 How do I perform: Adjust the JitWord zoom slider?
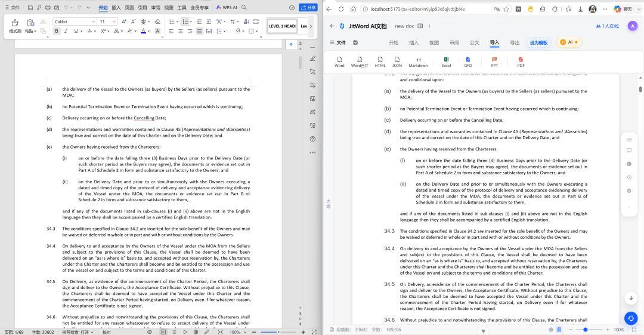coord(586,330)
